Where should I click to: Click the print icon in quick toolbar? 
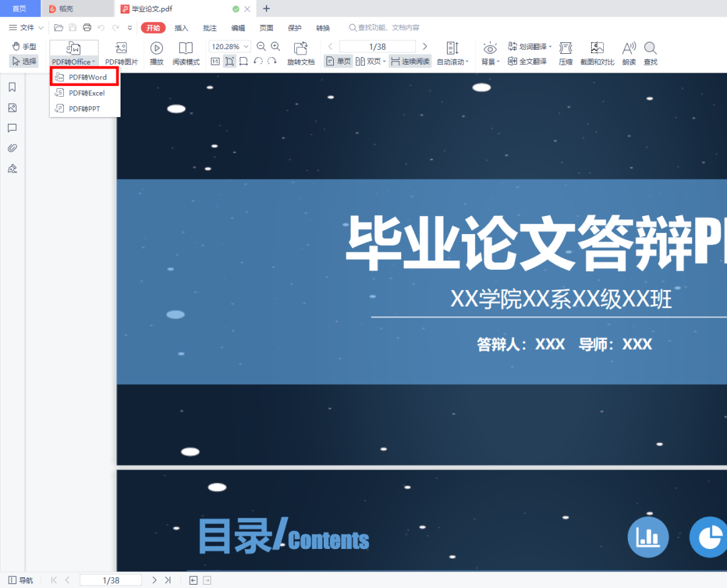coord(87,28)
